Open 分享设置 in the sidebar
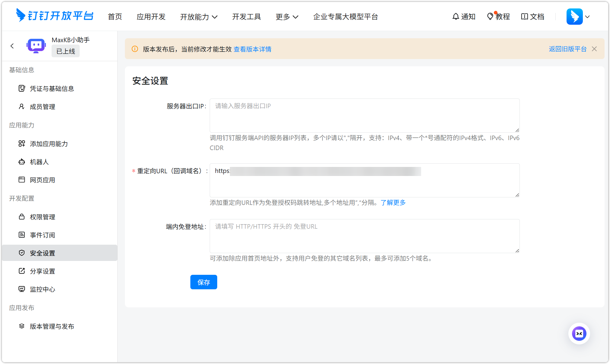The height and width of the screenshot is (364, 610). tap(42, 271)
